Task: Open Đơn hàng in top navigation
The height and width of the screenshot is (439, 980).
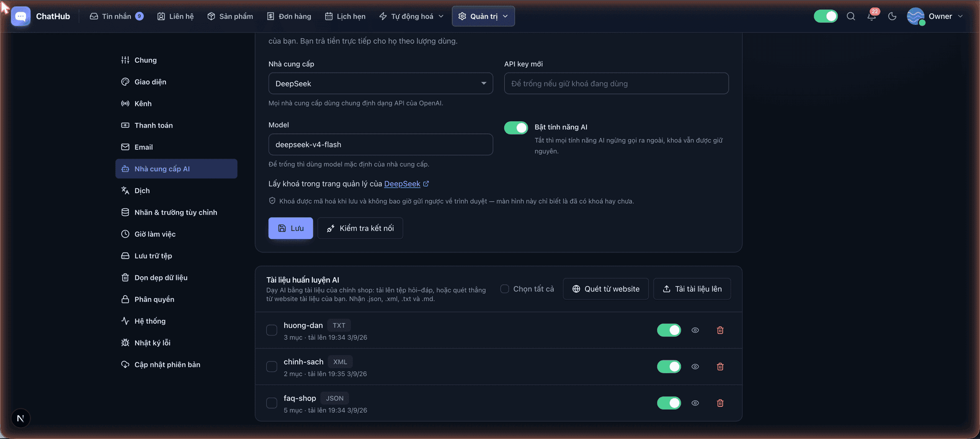Action: [x=289, y=16]
